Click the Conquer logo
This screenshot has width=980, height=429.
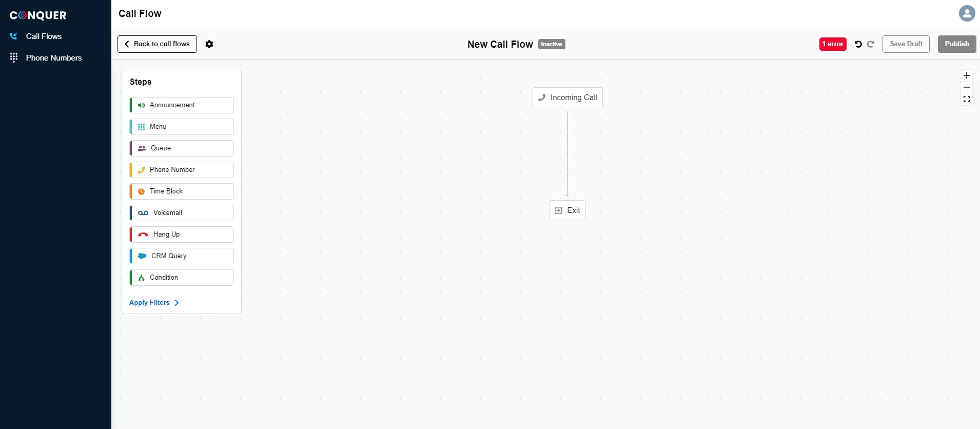pos(38,15)
